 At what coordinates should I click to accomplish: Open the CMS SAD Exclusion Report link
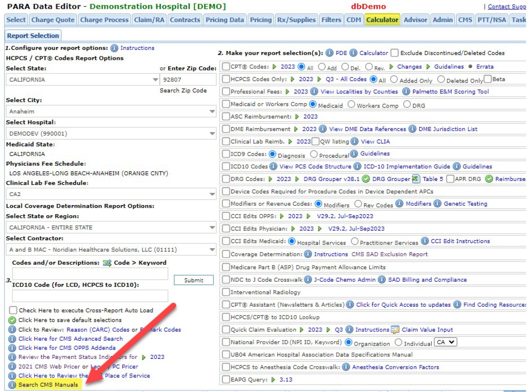(x=390, y=254)
